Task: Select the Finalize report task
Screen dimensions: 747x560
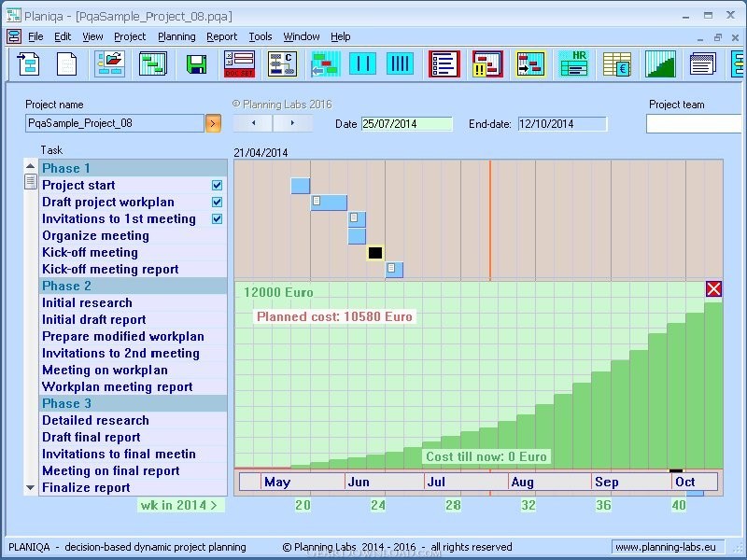Action: click(x=133, y=487)
